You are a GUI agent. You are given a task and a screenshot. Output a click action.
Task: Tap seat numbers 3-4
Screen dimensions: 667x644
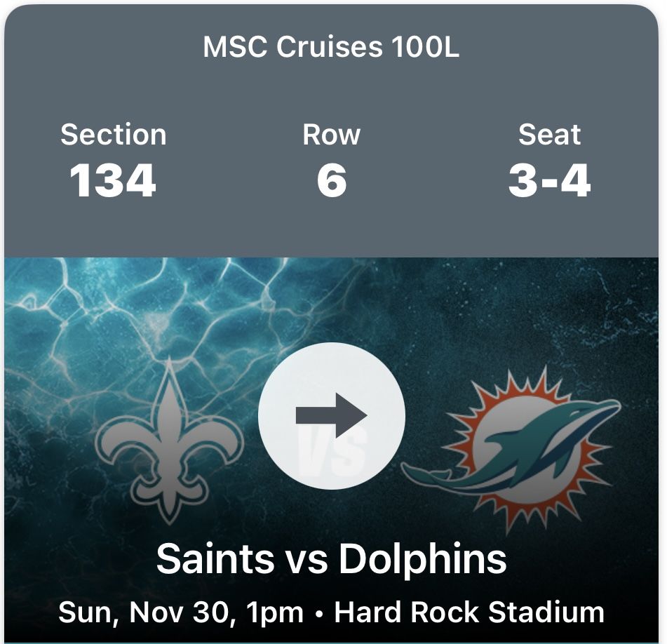(549, 180)
